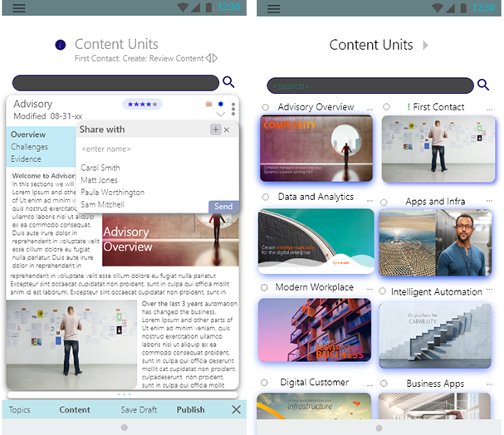Select the Intelligent Automation radio button
The image size is (504, 435).
point(383,291)
